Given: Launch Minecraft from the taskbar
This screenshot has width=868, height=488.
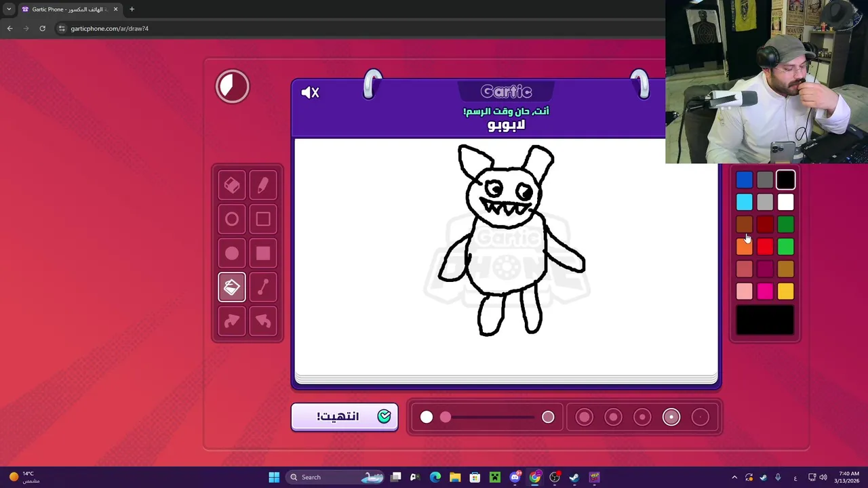Looking at the screenshot, I should pos(495,477).
